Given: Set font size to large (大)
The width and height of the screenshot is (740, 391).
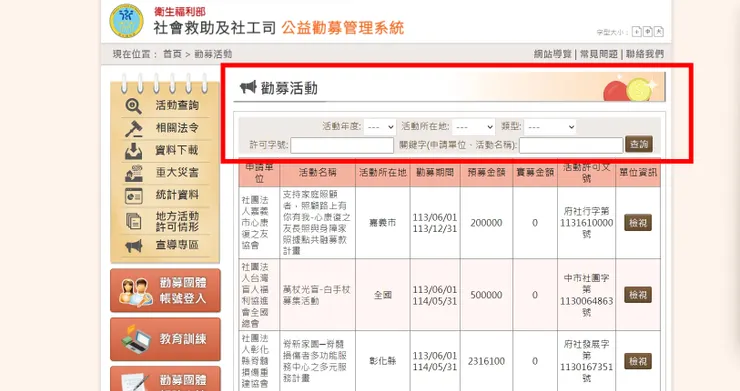Looking at the screenshot, I should [x=659, y=32].
